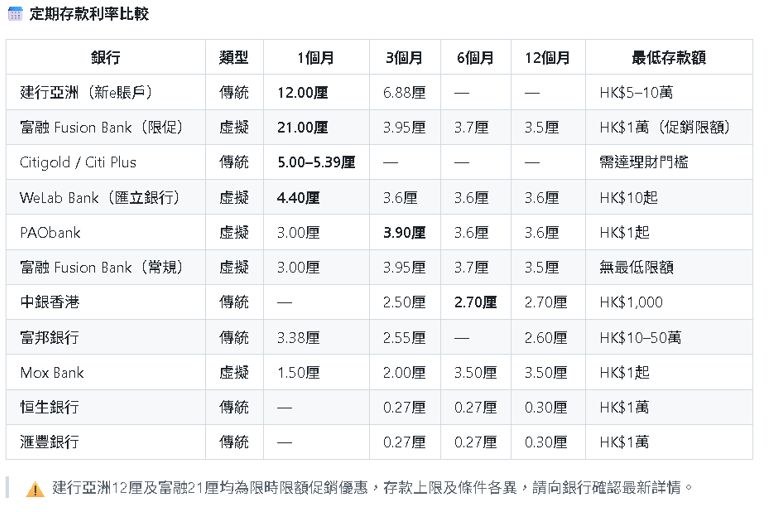Click 富融 Fusion Bank（常規）row name

(102, 268)
